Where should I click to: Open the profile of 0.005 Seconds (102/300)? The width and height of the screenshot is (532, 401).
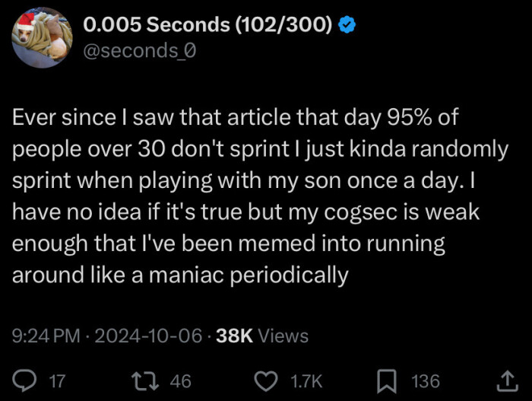click(x=207, y=25)
